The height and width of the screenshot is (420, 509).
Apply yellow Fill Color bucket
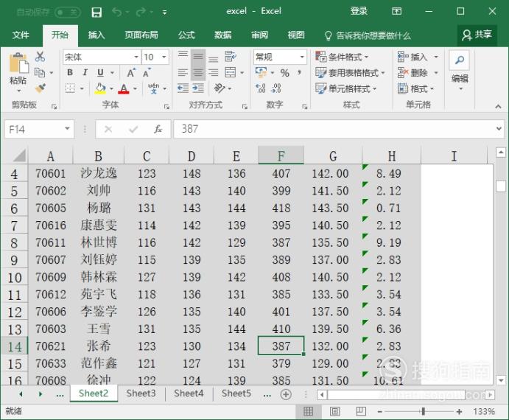(x=100, y=88)
